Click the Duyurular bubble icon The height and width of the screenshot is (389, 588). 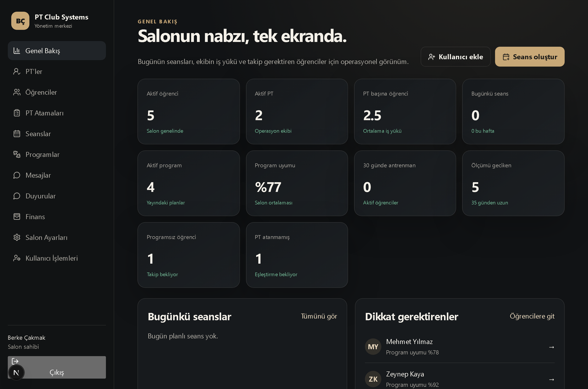(x=17, y=196)
